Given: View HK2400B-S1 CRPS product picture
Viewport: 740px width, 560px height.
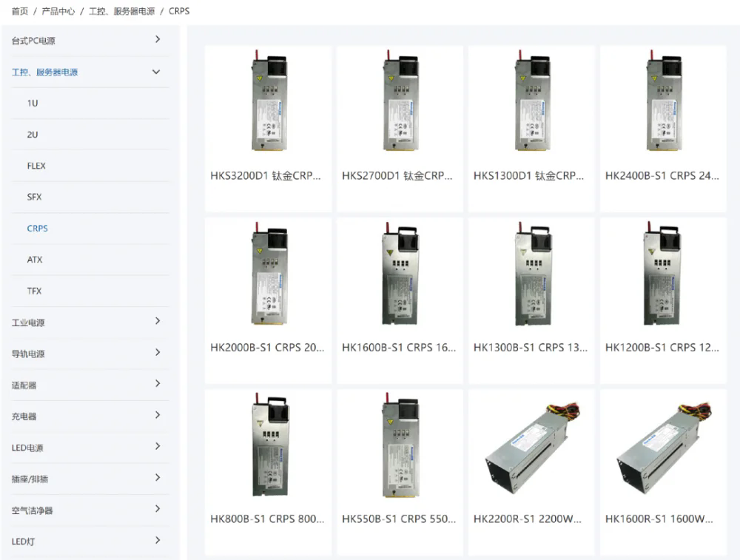Looking at the screenshot, I should click(x=664, y=101).
